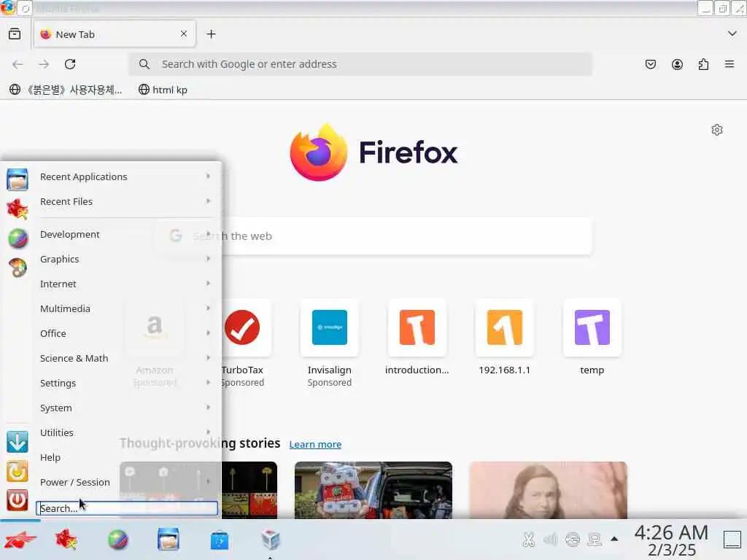Click the start menu Search field
This screenshot has height=560, width=747.
(x=127, y=508)
